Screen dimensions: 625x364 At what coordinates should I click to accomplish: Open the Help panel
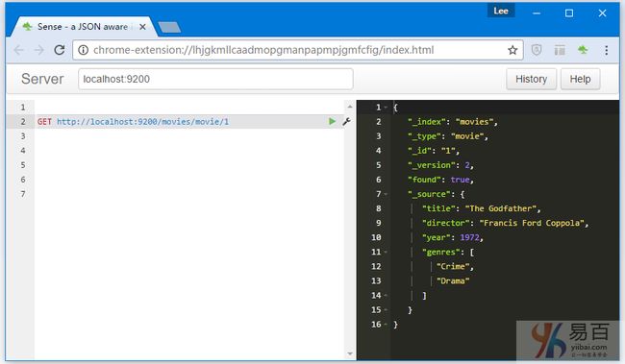(580, 79)
